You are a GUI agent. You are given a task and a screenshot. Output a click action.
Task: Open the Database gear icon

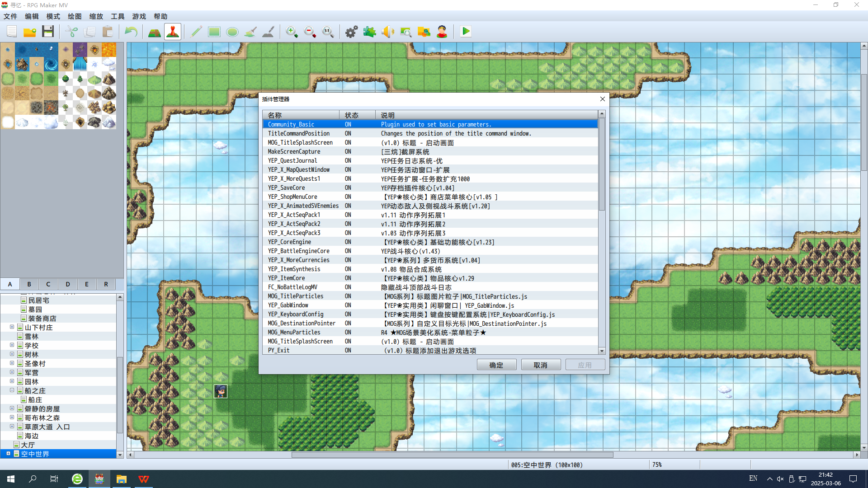coord(352,32)
